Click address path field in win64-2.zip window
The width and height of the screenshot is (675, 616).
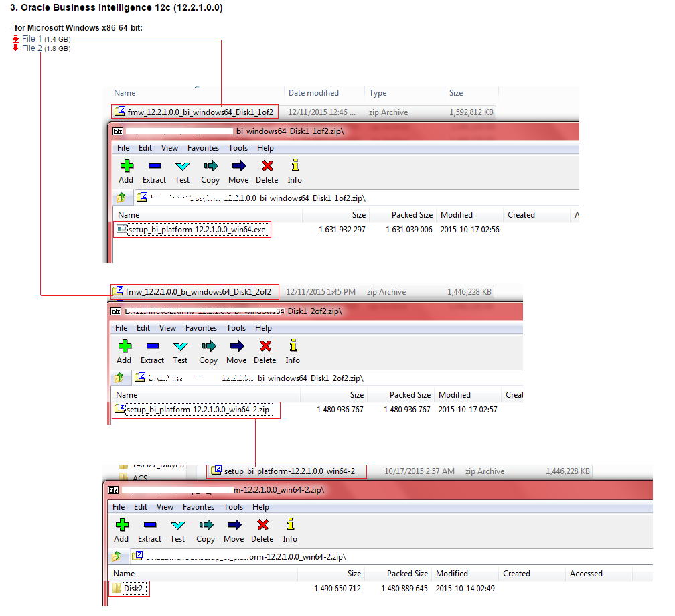[x=391, y=556]
